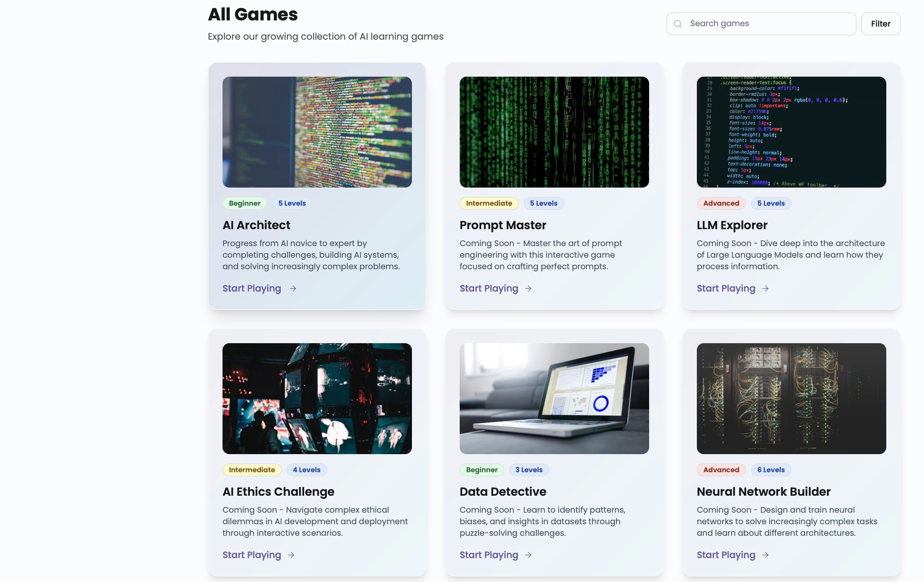Start playing Prompt Master
The height and width of the screenshot is (582, 924).
pyautogui.click(x=489, y=288)
